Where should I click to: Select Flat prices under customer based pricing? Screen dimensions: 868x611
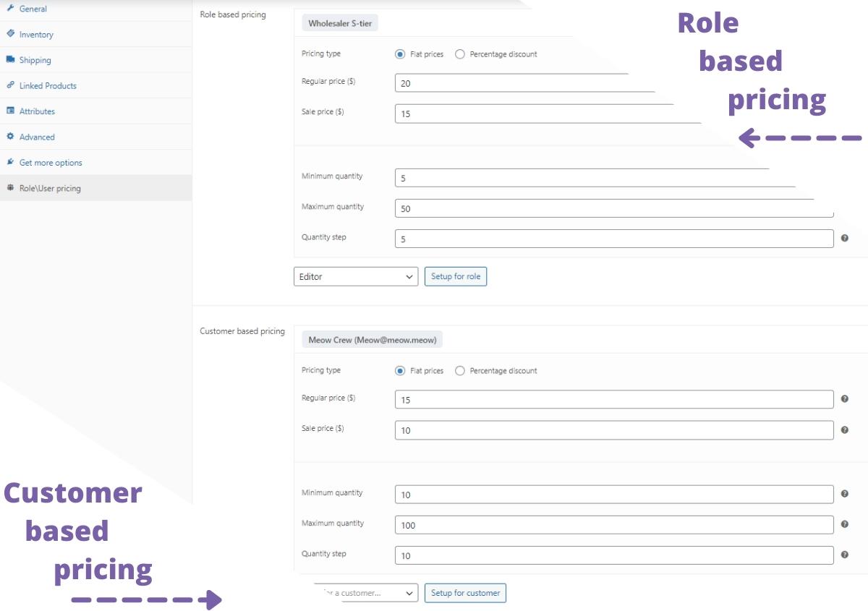(400, 370)
